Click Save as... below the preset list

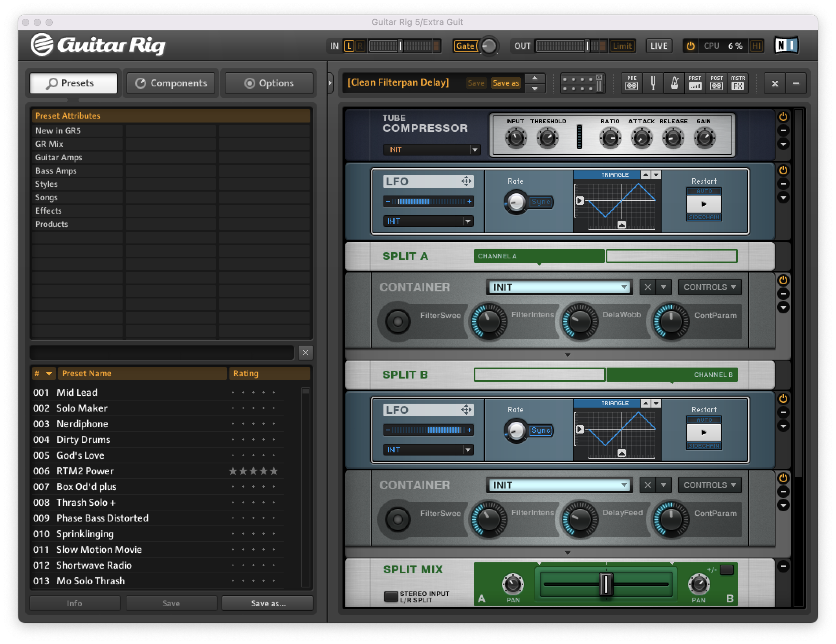tap(268, 603)
